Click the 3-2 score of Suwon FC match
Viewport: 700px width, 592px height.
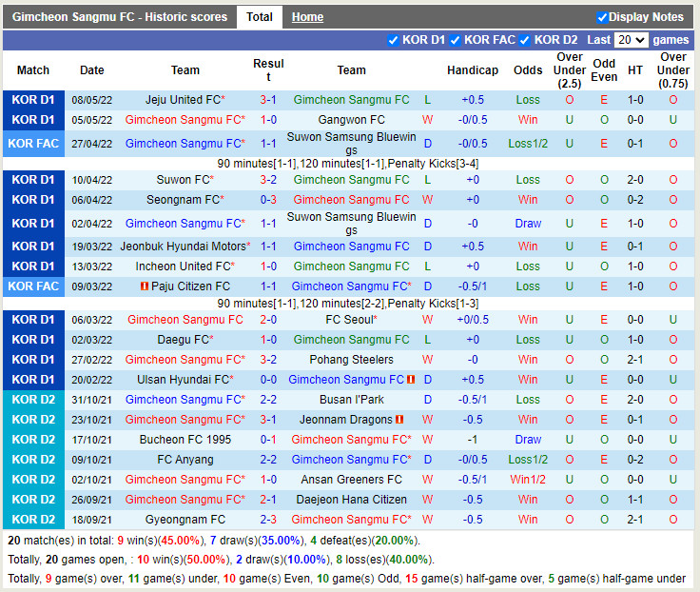click(x=268, y=180)
